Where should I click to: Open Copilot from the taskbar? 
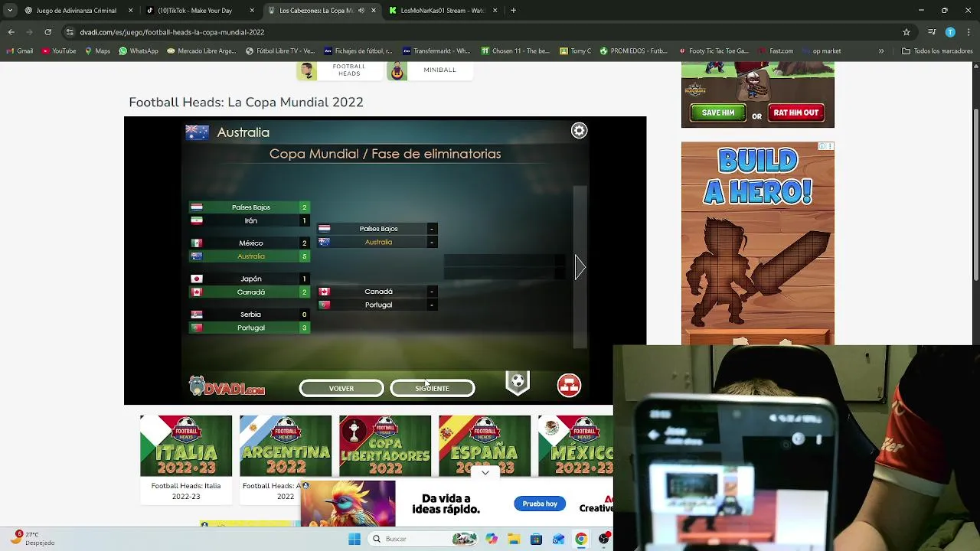(x=491, y=539)
